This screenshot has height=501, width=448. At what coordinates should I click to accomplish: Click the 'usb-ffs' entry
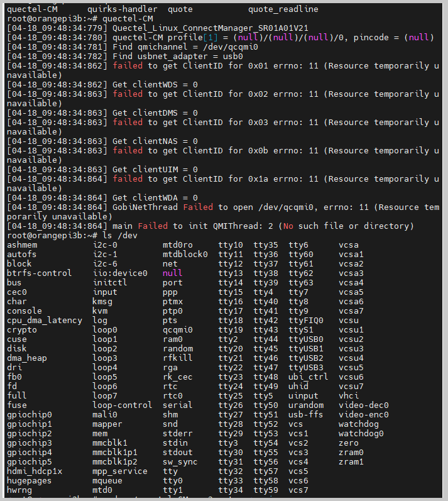[x=305, y=415]
